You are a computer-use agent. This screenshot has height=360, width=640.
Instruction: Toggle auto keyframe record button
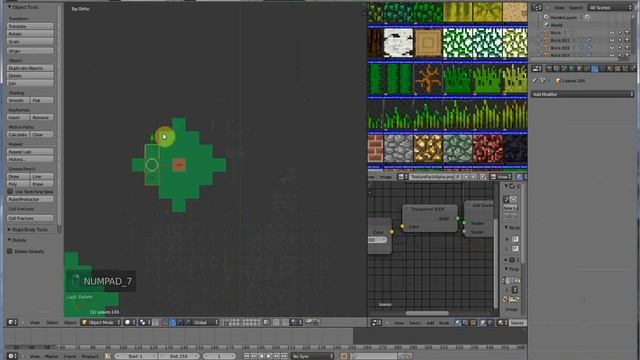tap(344, 356)
